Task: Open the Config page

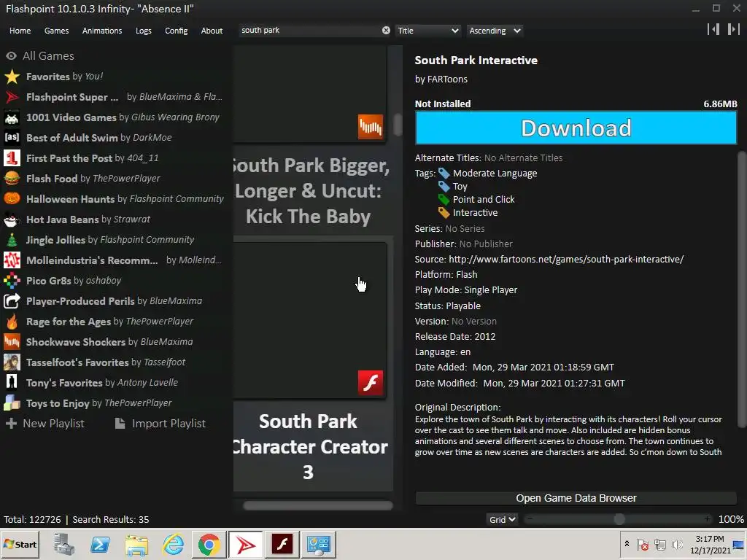Action: pos(177,31)
